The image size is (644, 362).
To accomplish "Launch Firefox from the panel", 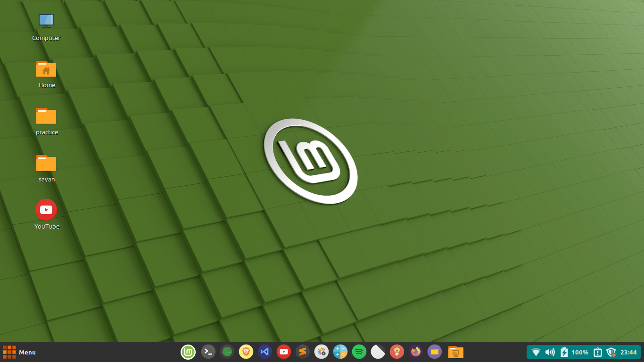I will (416, 352).
